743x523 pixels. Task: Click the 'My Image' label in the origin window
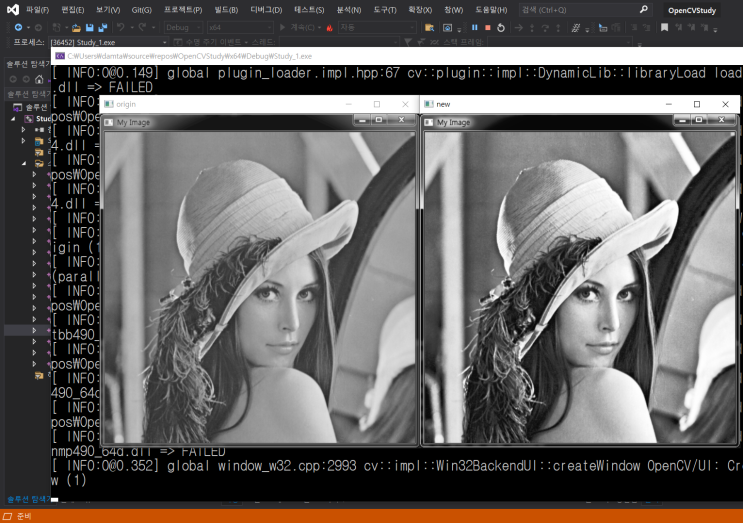[133, 122]
